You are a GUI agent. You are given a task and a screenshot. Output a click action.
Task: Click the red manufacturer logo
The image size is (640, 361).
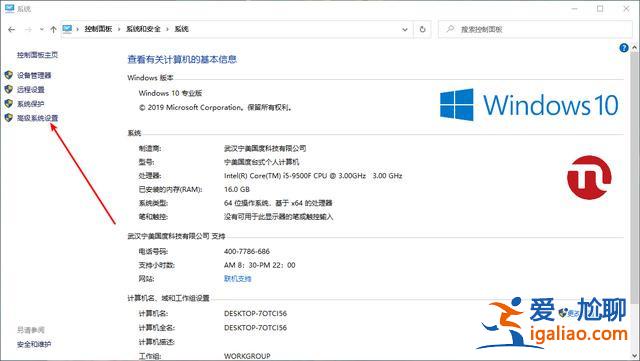pyautogui.click(x=589, y=177)
